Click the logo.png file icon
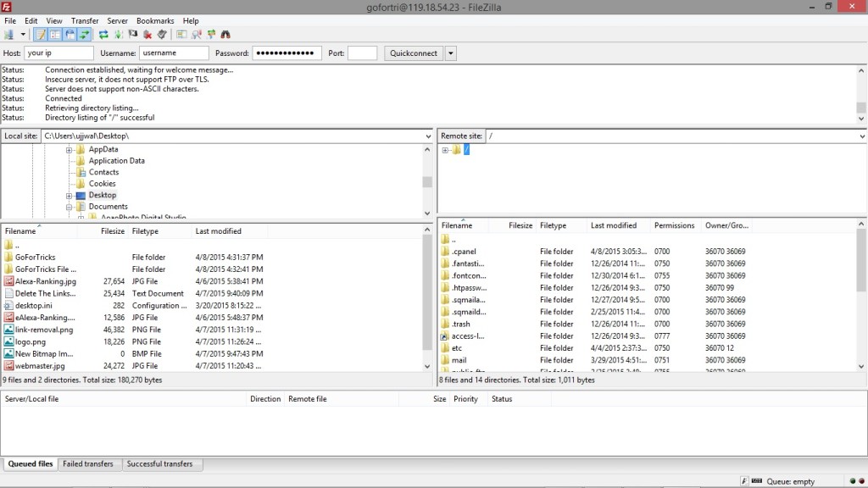The height and width of the screenshot is (488, 868). point(8,341)
